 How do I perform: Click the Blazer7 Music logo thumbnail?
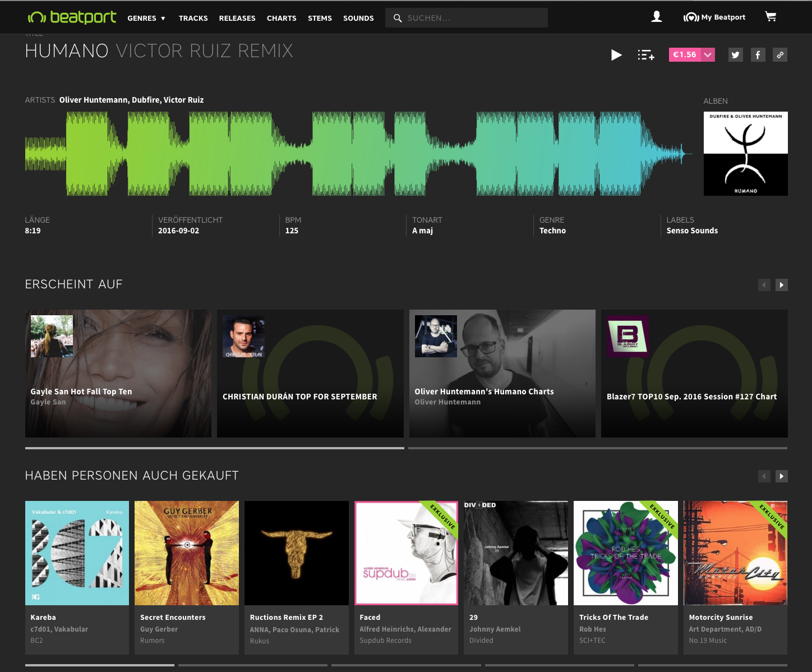[628, 336]
